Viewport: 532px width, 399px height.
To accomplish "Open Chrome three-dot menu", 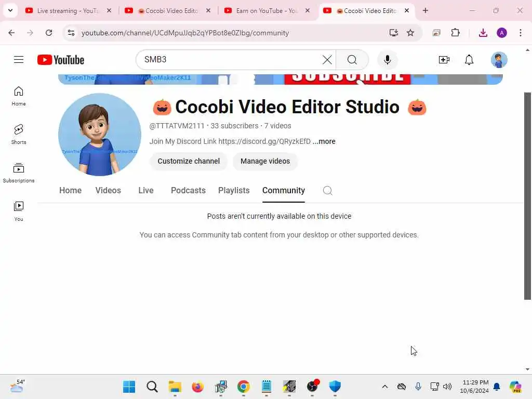I will pyautogui.click(x=521, y=33).
